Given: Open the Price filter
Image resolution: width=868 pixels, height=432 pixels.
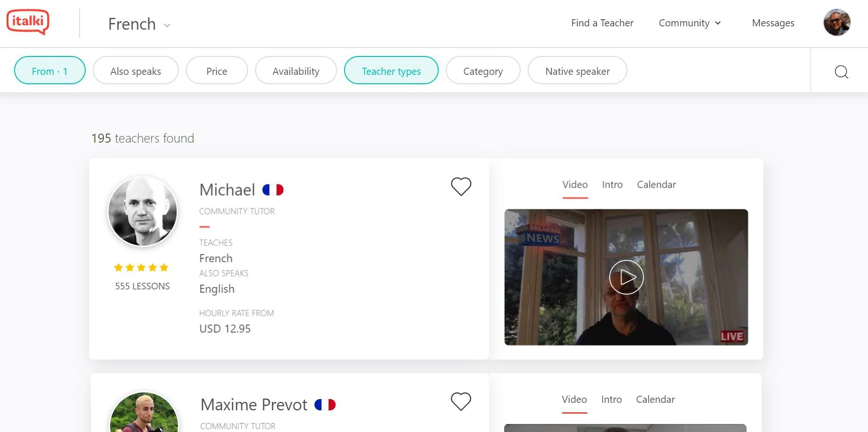Looking at the screenshot, I should pos(217,71).
